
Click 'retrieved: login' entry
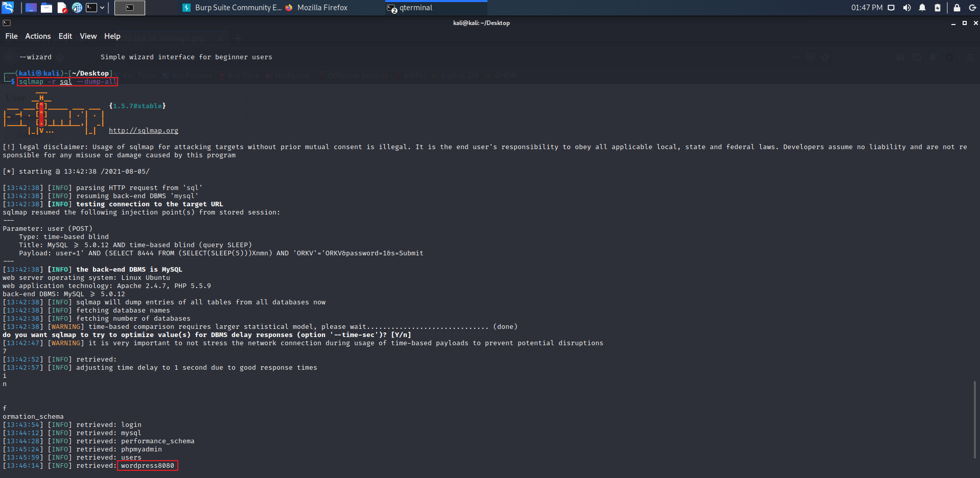(109, 425)
